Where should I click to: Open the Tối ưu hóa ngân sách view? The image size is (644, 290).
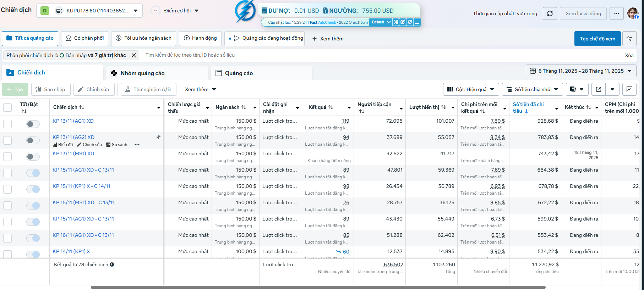pos(143,38)
